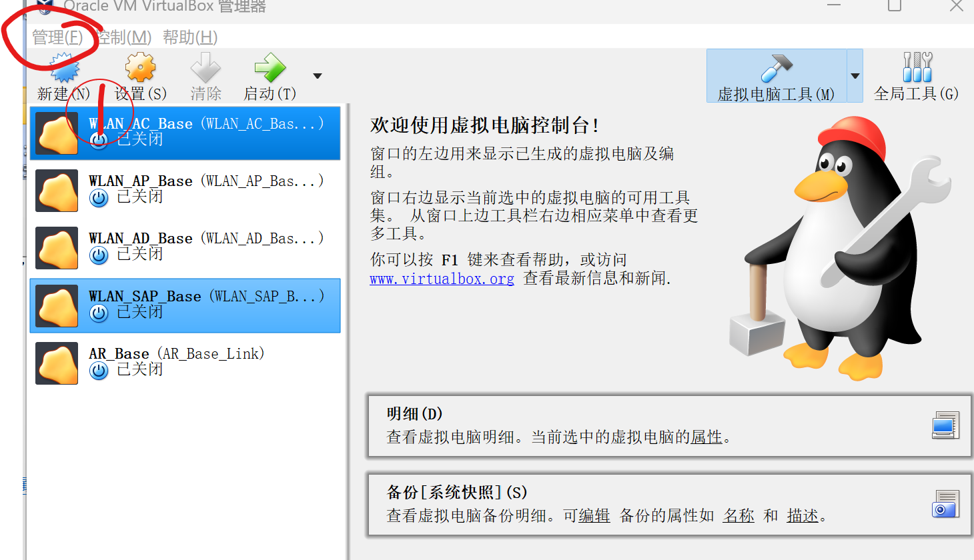Close the VirtualBox manager window
The width and height of the screenshot is (974, 560).
pyautogui.click(x=957, y=5)
